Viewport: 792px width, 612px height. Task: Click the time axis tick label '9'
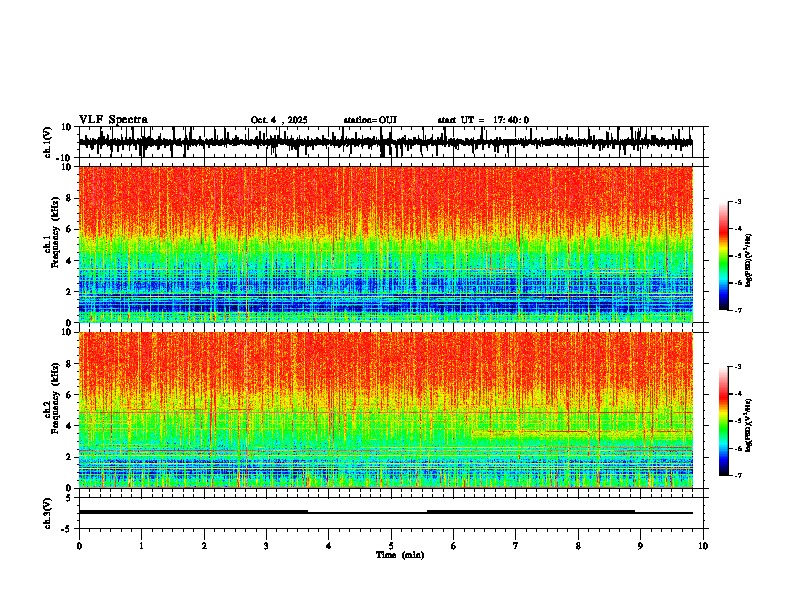pyautogui.click(x=640, y=546)
